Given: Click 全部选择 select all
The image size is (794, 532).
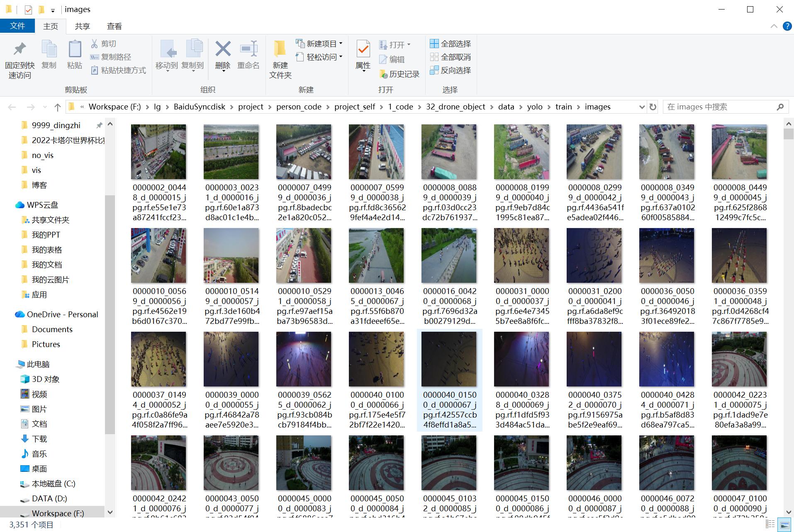Looking at the screenshot, I should pyautogui.click(x=450, y=44).
